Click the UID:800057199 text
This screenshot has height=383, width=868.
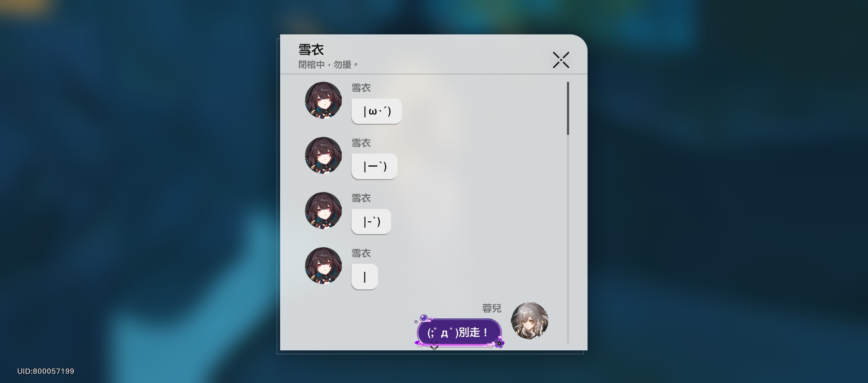click(46, 371)
